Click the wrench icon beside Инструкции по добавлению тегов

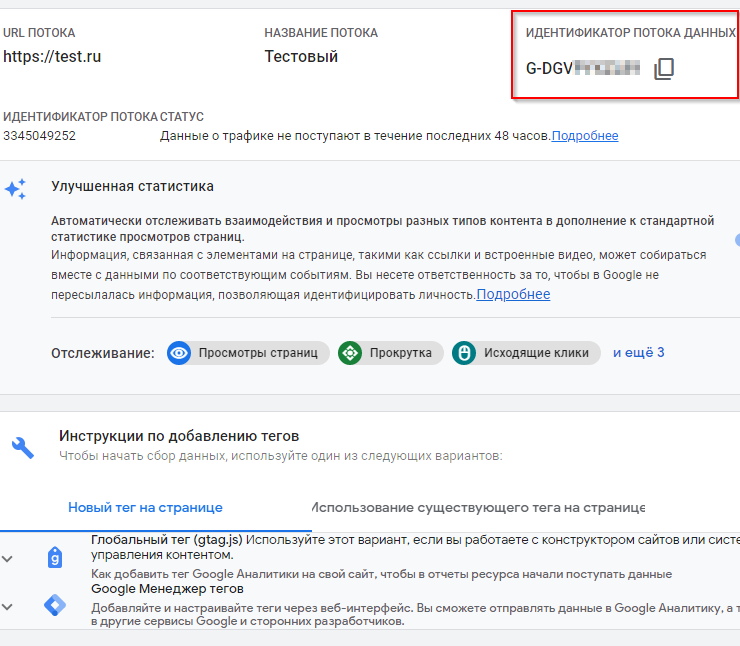click(x=22, y=446)
